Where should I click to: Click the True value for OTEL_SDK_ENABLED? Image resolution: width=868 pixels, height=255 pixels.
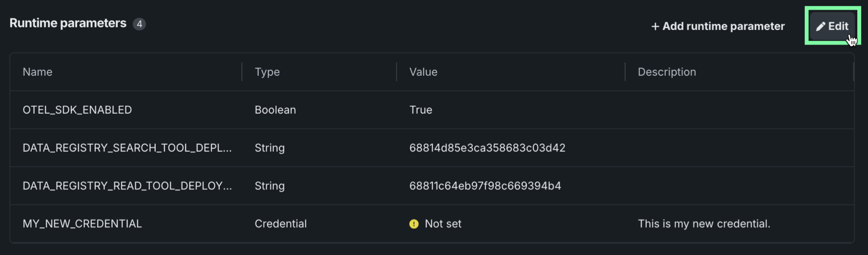pos(421,110)
